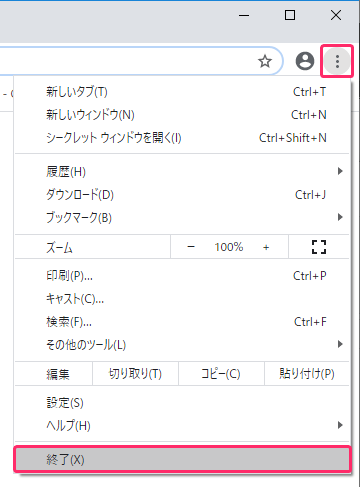Expand the ヘルプ(H) submenu
The image size is (360, 487).
pyautogui.click(x=182, y=425)
